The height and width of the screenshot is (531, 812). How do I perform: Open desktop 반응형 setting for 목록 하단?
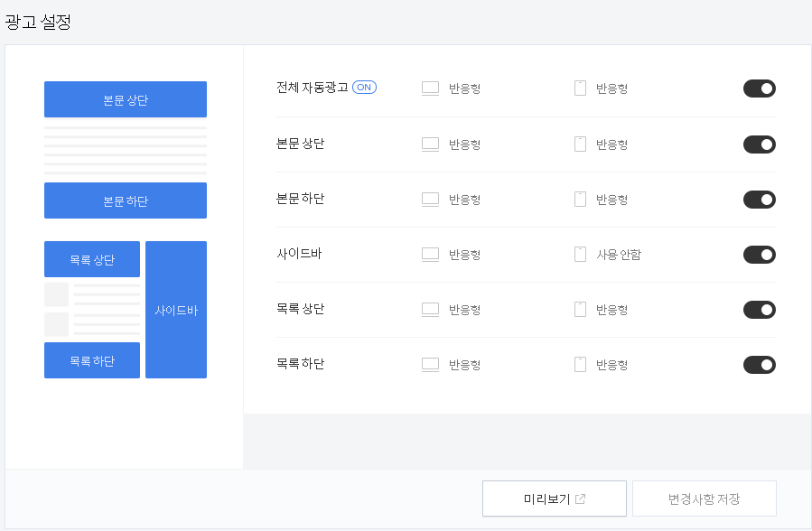click(464, 366)
